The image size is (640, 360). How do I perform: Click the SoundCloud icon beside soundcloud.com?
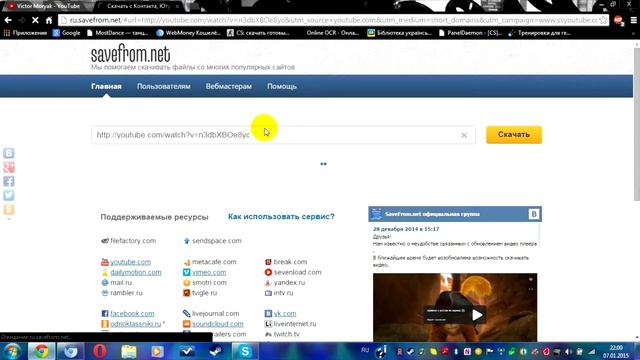187,324
